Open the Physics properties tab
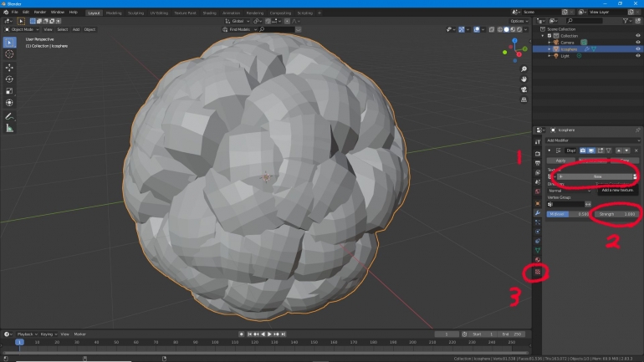Screen dimensions: 644x362 coord(538,232)
